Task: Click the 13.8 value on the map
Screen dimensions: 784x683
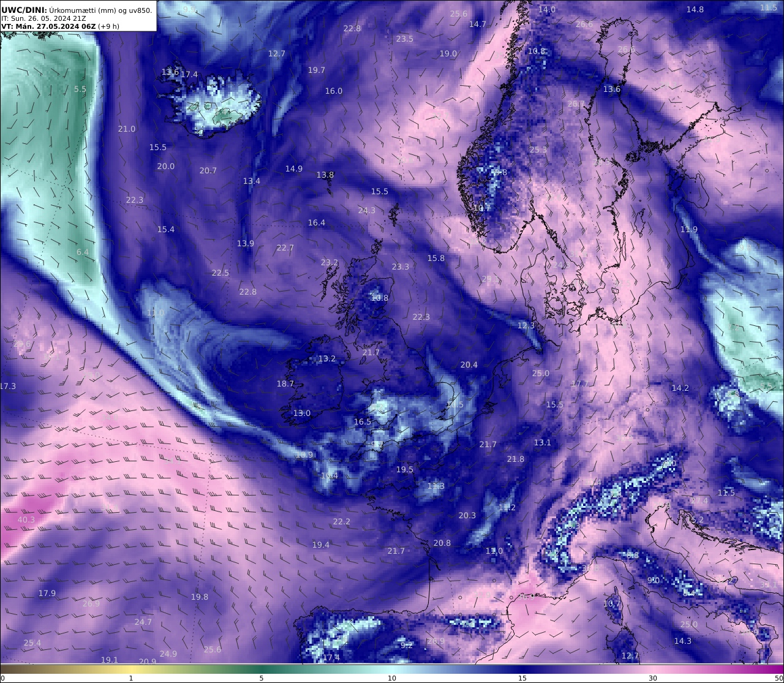Action: (325, 175)
